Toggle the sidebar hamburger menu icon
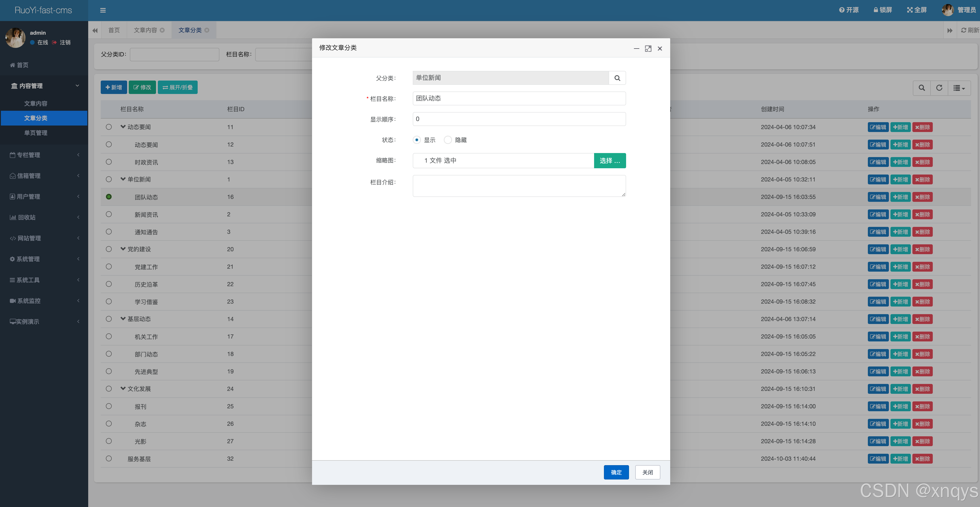The image size is (980, 507). (103, 10)
